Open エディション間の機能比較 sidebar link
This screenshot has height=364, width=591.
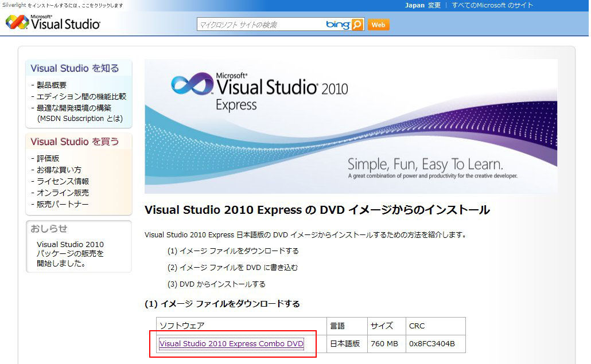click(81, 96)
